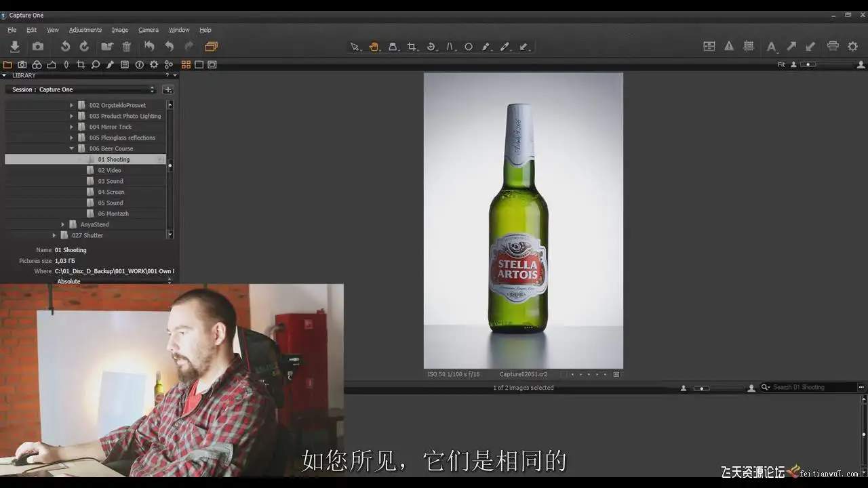Image resolution: width=868 pixels, height=488 pixels.
Task: Open the Capture tool tab
Action: click(x=22, y=64)
